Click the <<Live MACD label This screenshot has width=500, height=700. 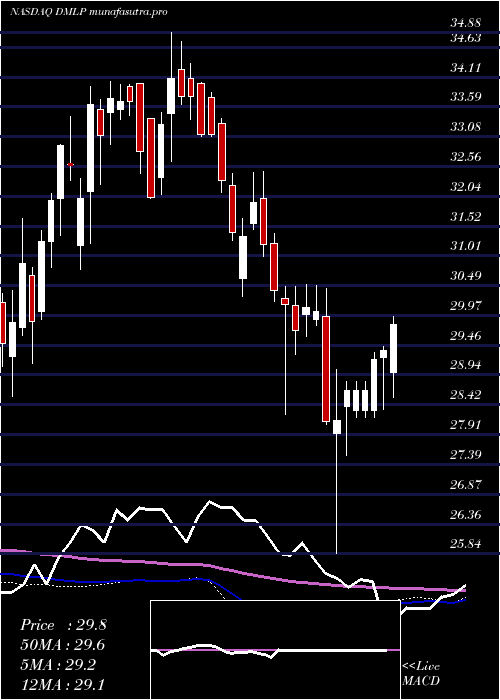coord(421,674)
